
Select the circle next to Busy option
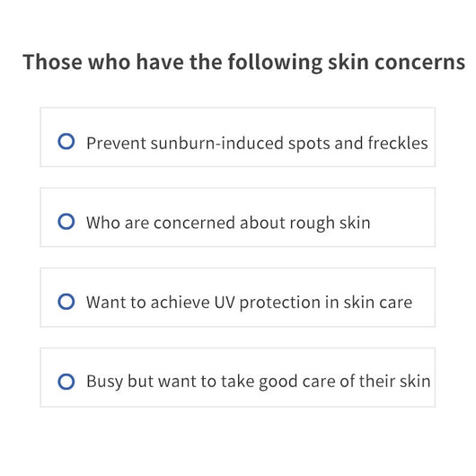click(66, 382)
